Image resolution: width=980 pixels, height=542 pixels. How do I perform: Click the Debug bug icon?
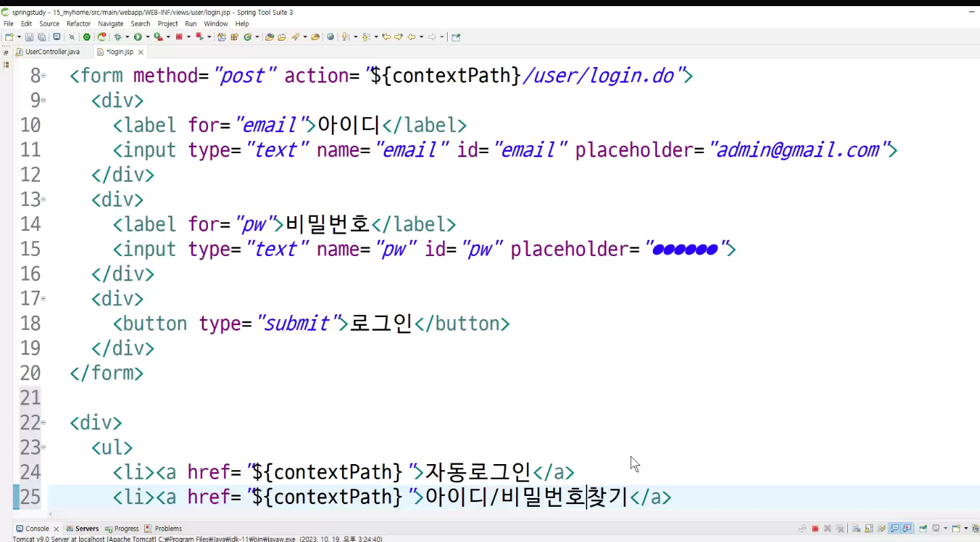(117, 37)
